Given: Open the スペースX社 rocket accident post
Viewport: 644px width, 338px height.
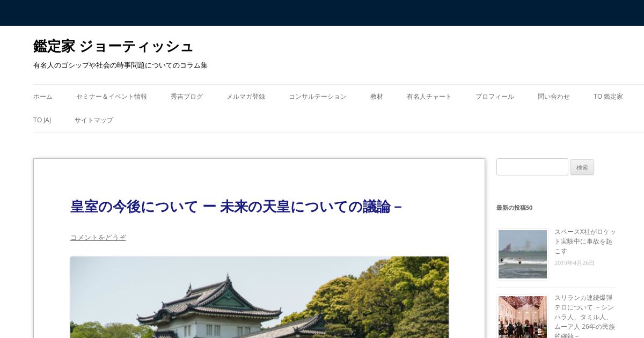Looking at the screenshot, I should click(x=585, y=241).
